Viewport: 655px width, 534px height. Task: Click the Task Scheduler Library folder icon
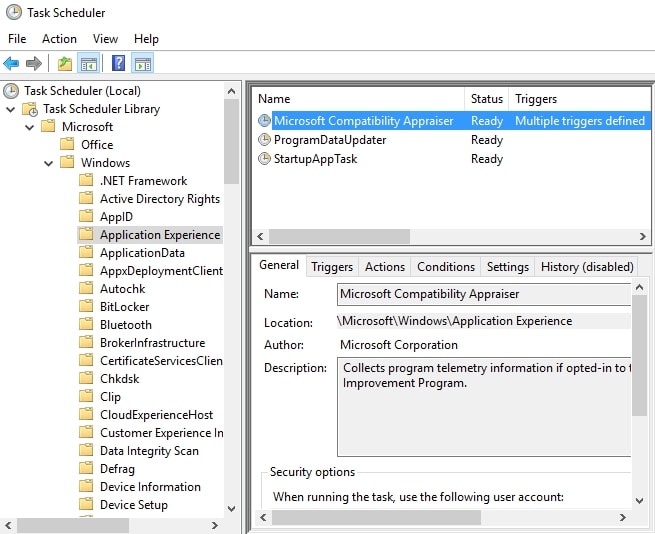pos(30,109)
